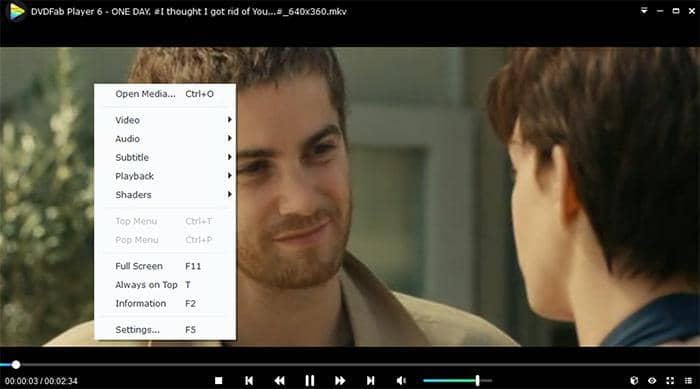The image size is (700, 389).
Task: Stop playback with the stop button
Action: coord(218,381)
